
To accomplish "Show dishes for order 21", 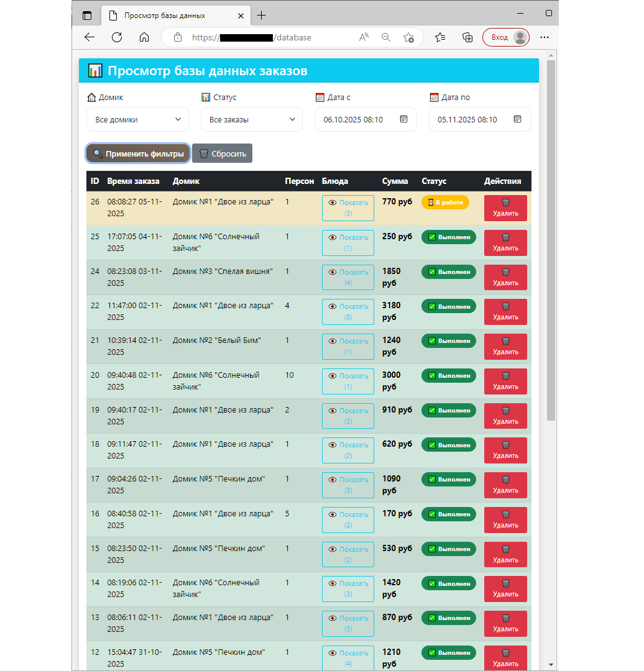I will pos(348,346).
